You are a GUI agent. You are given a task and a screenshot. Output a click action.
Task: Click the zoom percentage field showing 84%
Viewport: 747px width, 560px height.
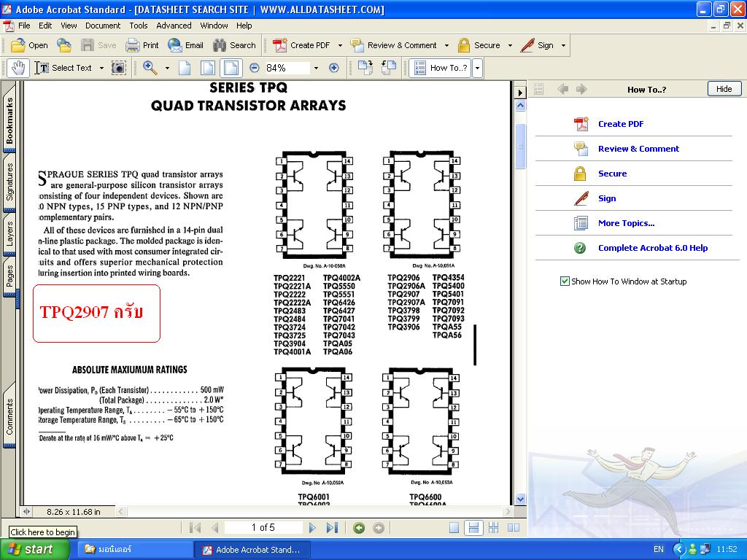(287, 68)
